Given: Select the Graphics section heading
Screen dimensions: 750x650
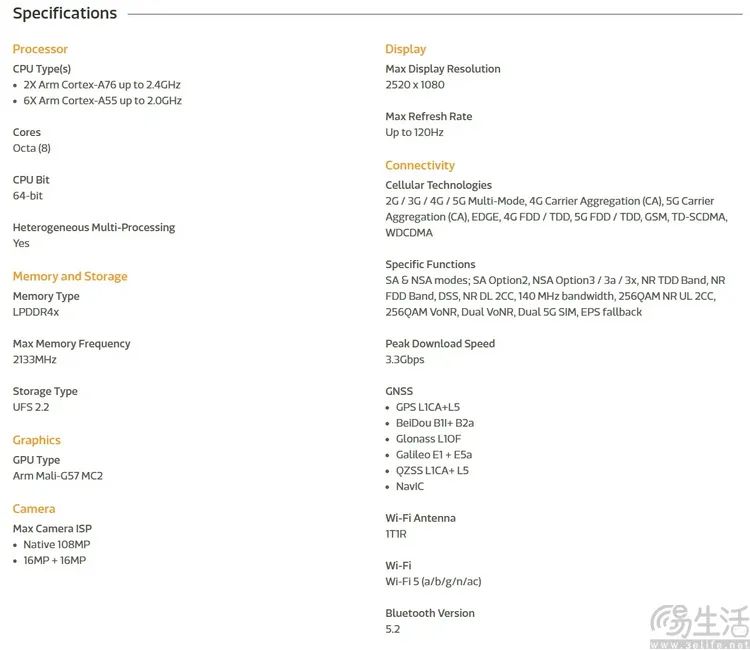Looking at the screenshot, I should tap(36, 440).
